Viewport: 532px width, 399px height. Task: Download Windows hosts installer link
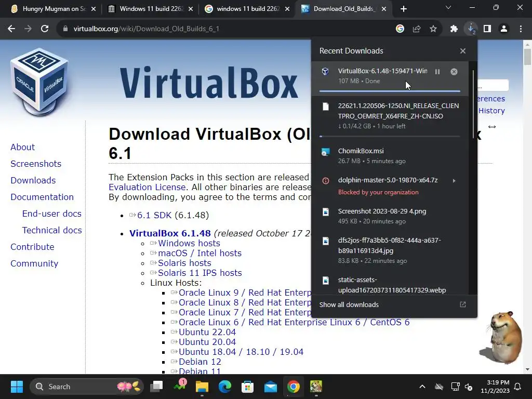click(x=189, y=243)
